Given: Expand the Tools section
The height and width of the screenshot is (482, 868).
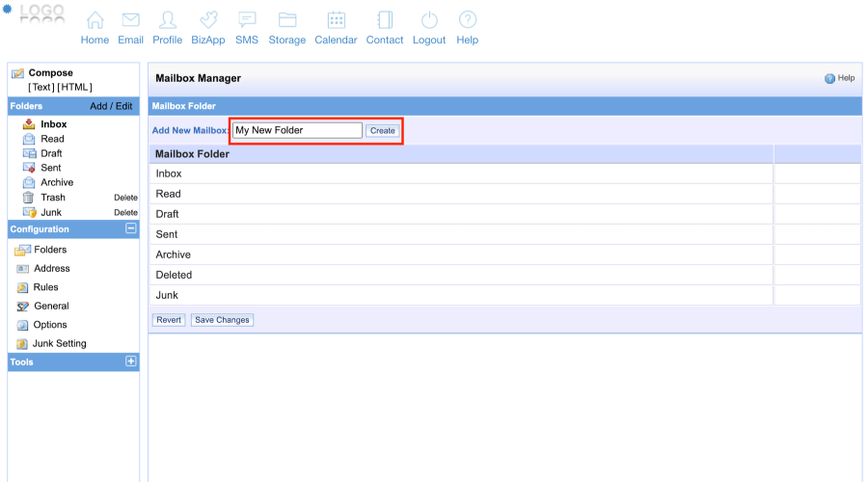Looking at the screenshot, I should pos(131,362).
